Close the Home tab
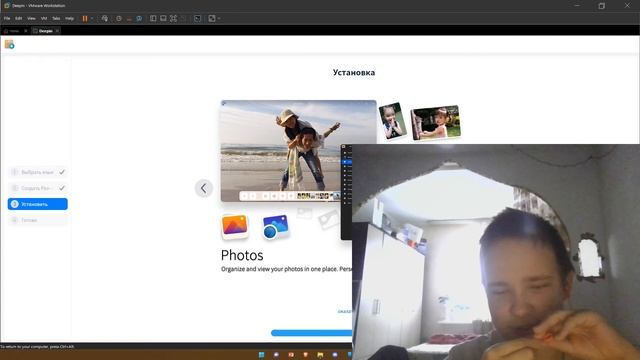The width and height of the screenshot is (640, 360). (26, 31)
